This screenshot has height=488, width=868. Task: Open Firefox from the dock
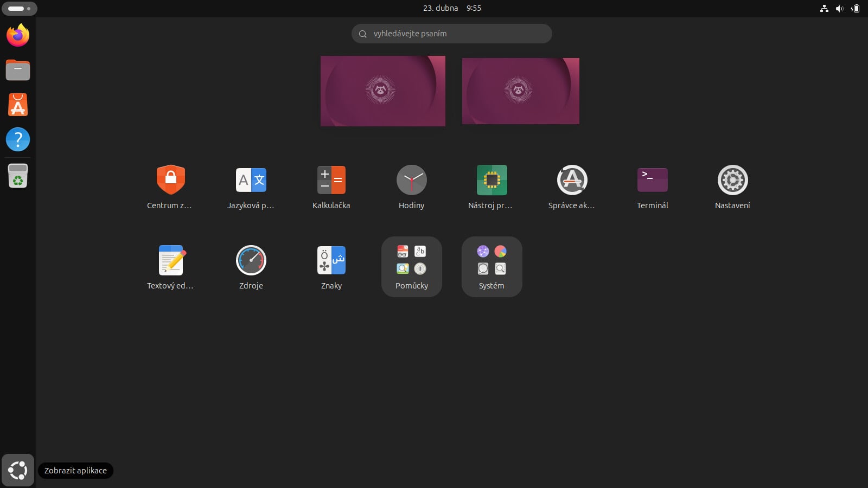tap(18, 36)
